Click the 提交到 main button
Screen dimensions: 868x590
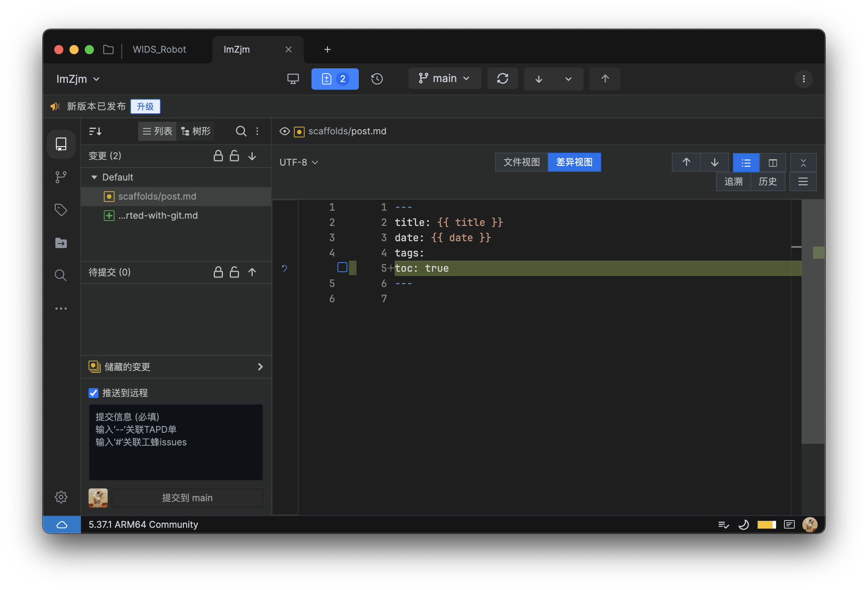(187, 498)
